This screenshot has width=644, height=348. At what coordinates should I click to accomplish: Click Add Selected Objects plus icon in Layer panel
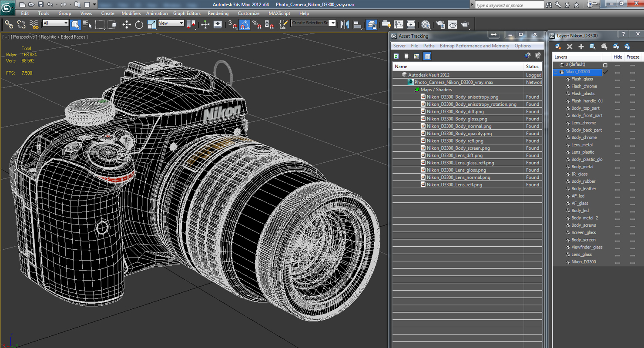(581, 47)
